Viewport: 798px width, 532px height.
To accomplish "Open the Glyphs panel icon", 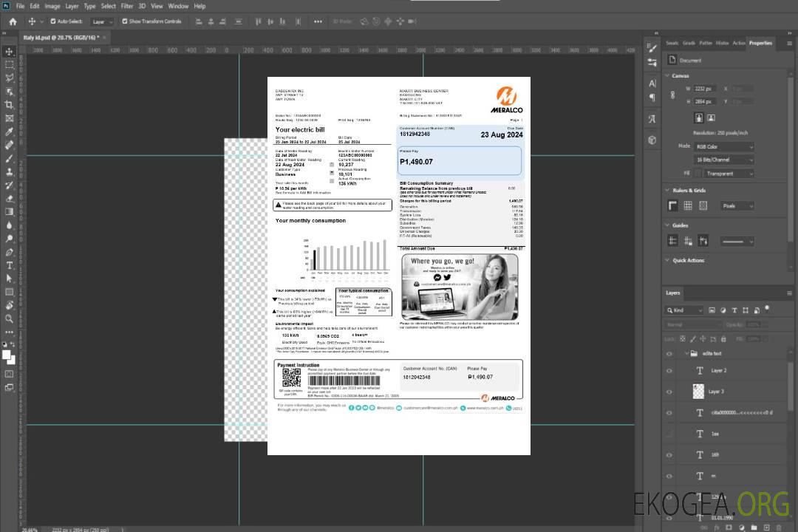I will [x=652, y=119].
